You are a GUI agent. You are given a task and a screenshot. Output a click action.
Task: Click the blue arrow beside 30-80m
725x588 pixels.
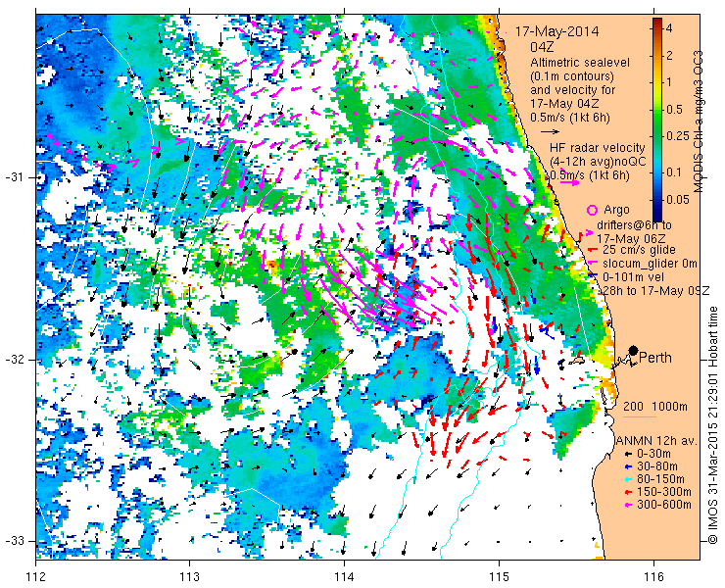(627, 466)
